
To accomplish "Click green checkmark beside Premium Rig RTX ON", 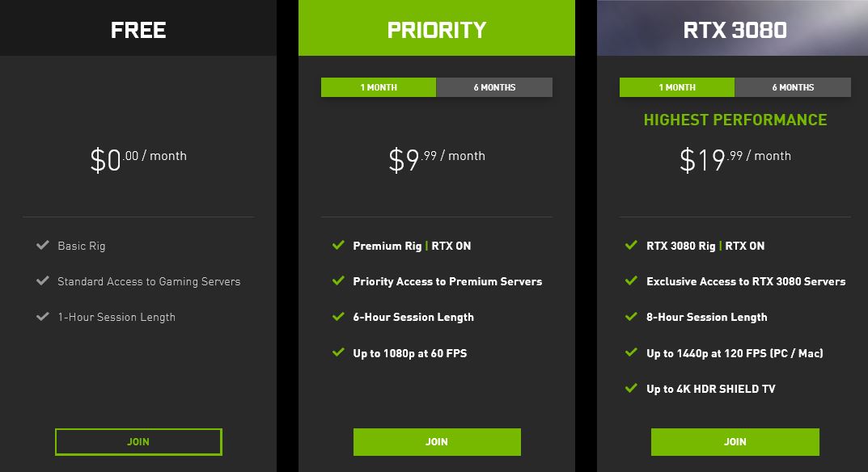I will [x=338, y=245].
